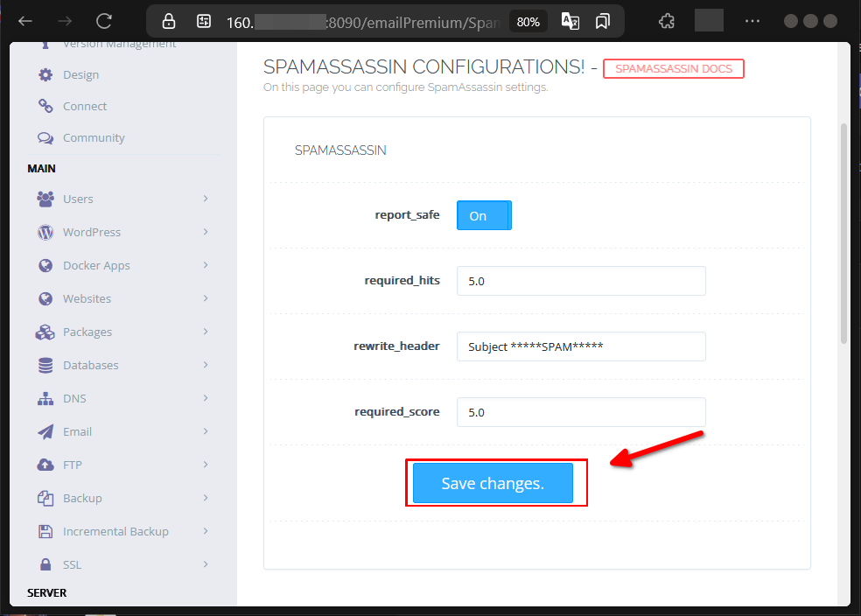This screenshot has width=861, height=616.
Task: Expand the Incremental Backup chevron
Action: click(206, 531)
